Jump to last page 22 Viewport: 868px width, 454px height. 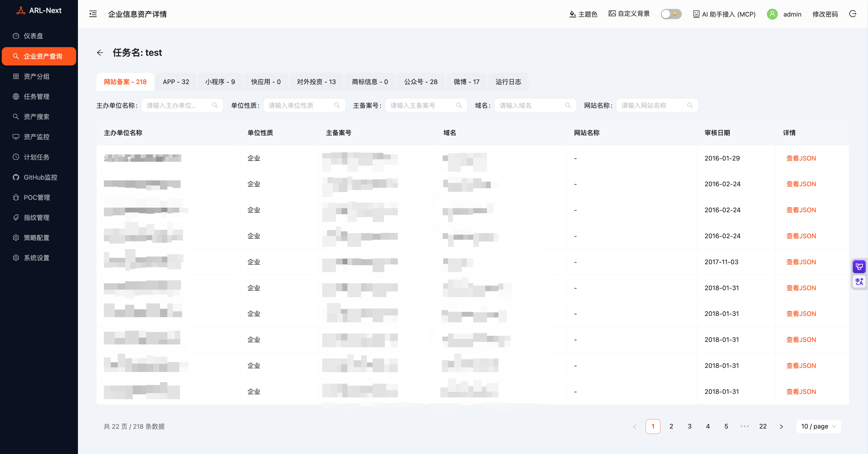pyautogui.click(x=763, y=426)
